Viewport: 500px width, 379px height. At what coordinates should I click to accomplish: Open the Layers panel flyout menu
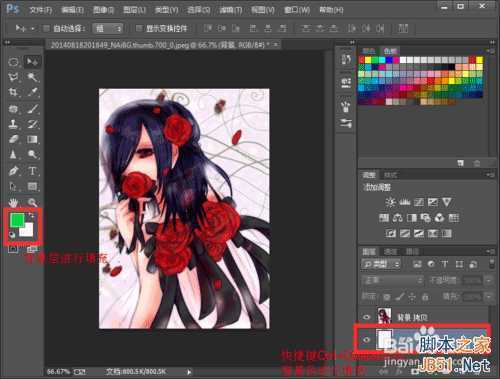coord(491,251)
